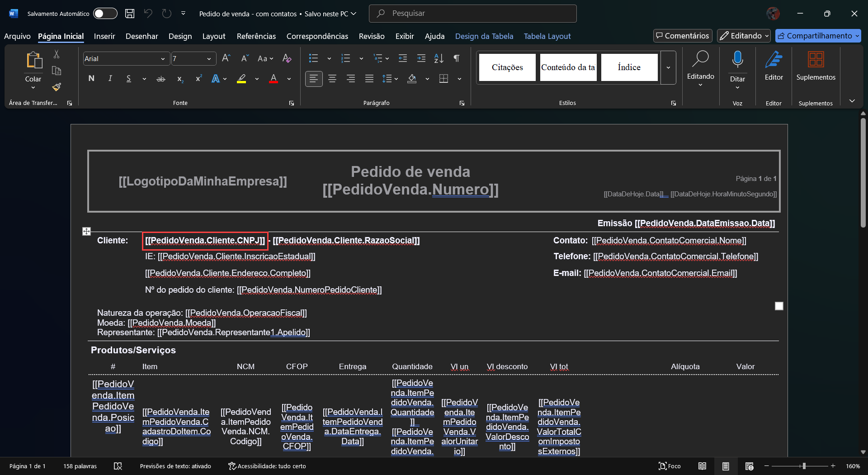This screenshot has height=475, width=868.
Task: Switch to Design da Tabela tab
Action: pos(484,36)
